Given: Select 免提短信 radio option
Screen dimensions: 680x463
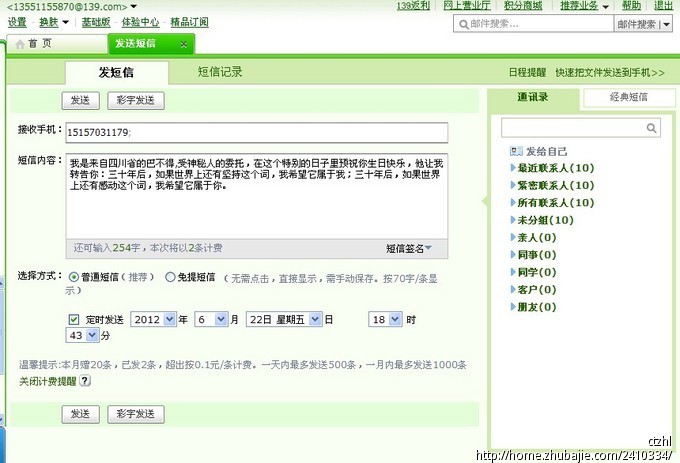Looking at the screenshot, I should point(170,277).
